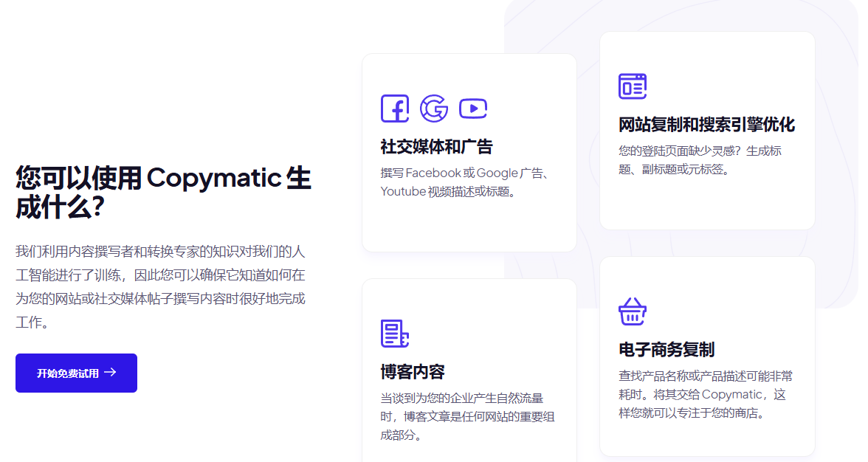Select the 博客内容 card title

413,372
